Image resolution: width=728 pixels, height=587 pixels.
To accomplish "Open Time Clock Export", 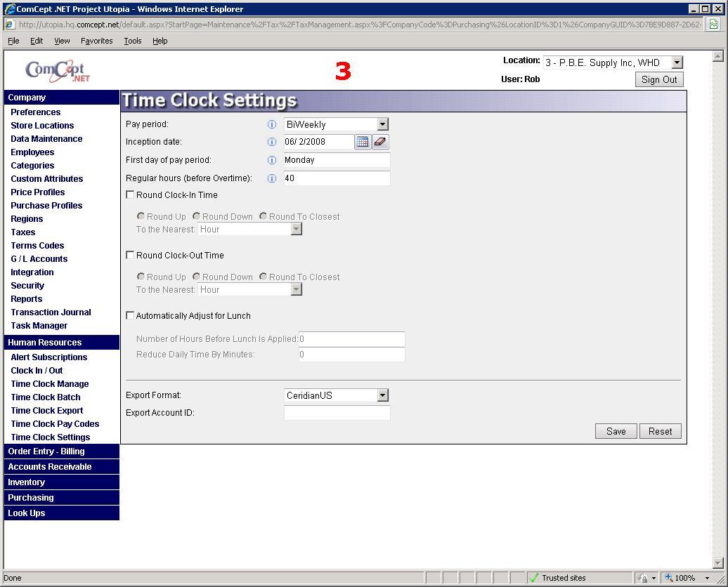I will coord(47,410).
